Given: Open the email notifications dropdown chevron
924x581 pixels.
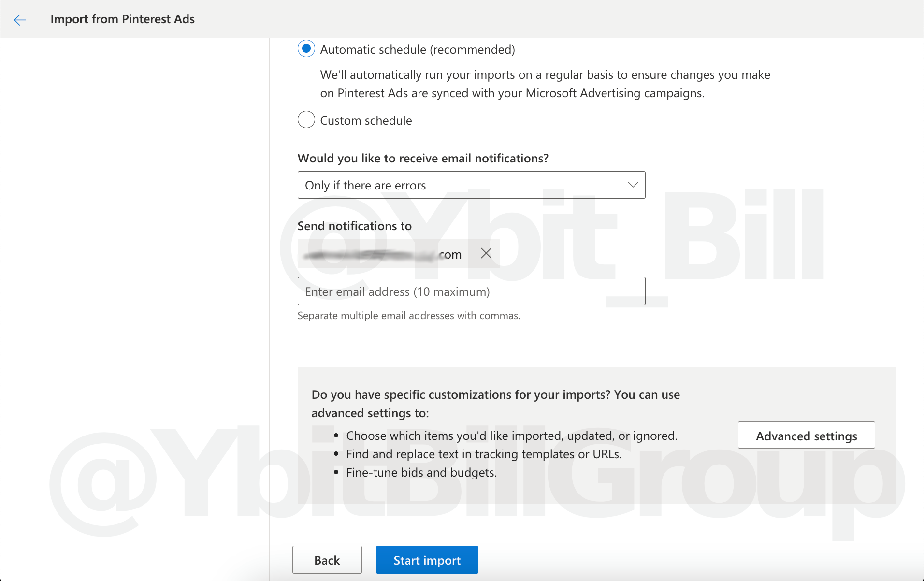Looking at the screenshot, I should [x=633, y=185].
